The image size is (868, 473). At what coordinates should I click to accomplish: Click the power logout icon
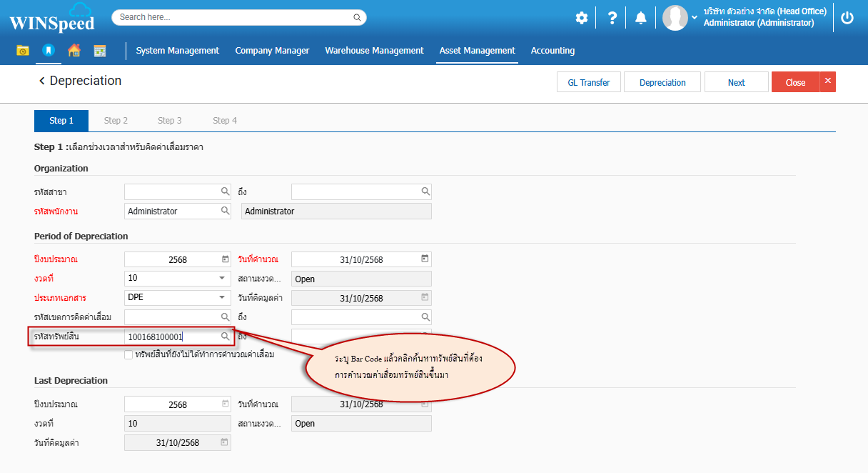click(x=847, y=18)
